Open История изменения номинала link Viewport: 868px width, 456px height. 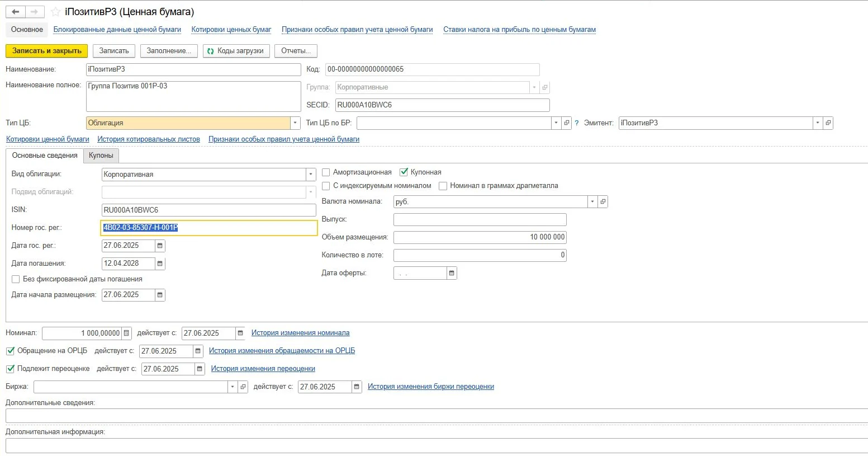[300, 333]
